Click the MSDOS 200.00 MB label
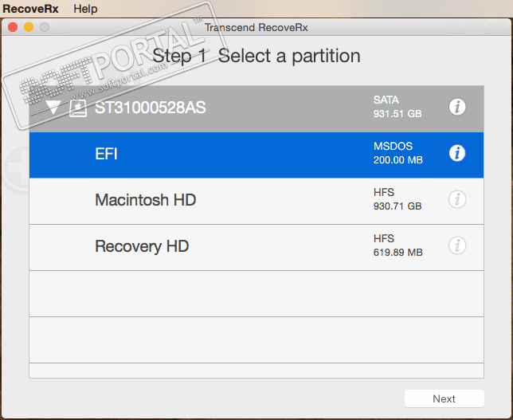Image resolution: width=513 pixels, height=420 pixels. click(397, 153)
